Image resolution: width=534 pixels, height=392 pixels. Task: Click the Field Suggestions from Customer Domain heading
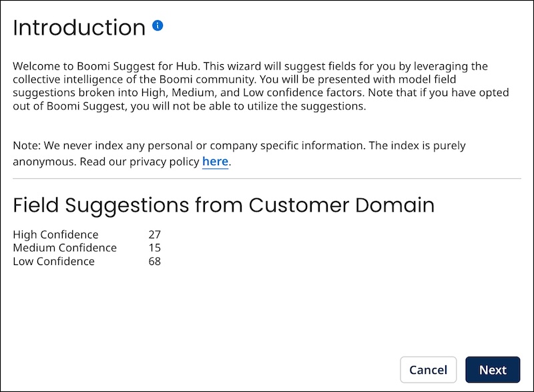tap(224, 205)
